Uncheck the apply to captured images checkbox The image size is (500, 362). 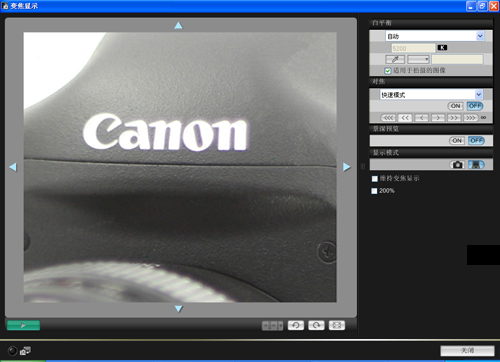pyautogui.click(x=388, y=71)
